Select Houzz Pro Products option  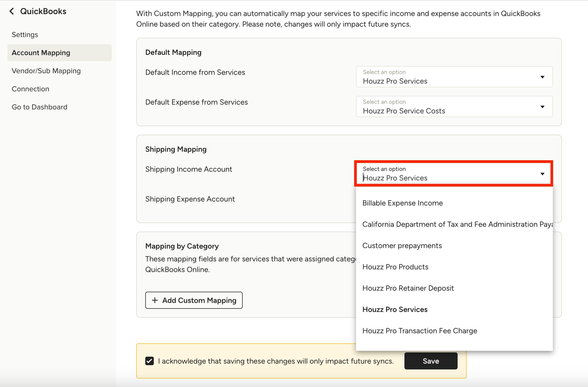(x=395, y=267)
